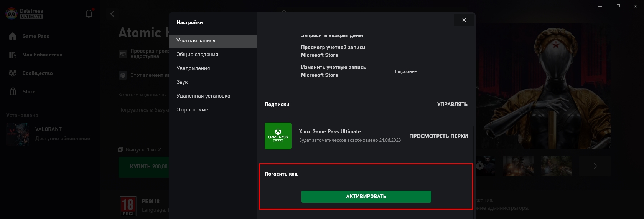
Task: Open About the app settings tab
Action: [x=213, y=110]
